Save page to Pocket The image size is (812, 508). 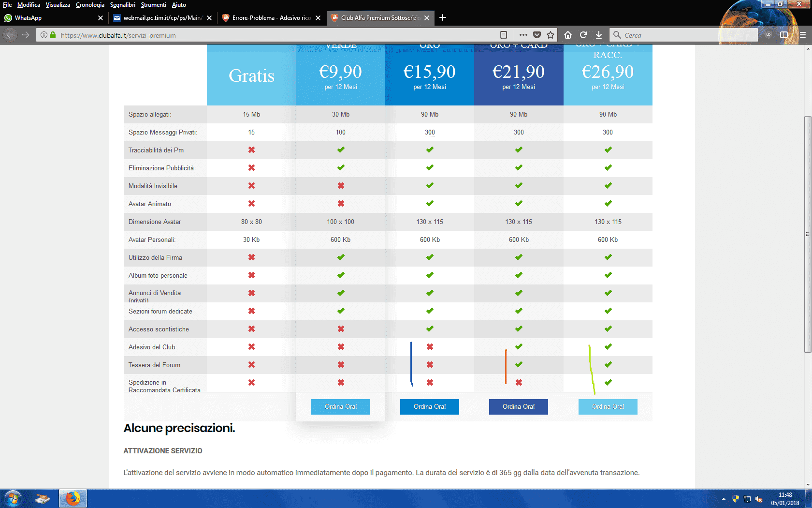(537, 35)
